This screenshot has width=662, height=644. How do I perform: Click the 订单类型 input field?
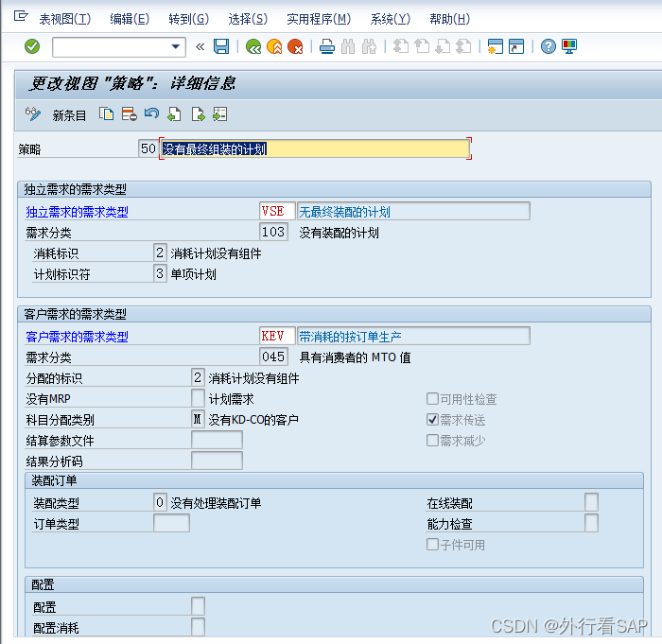[171, 523]
